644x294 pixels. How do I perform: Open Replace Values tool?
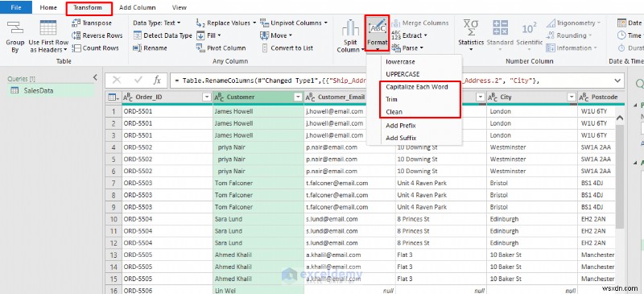click(226, 23)
